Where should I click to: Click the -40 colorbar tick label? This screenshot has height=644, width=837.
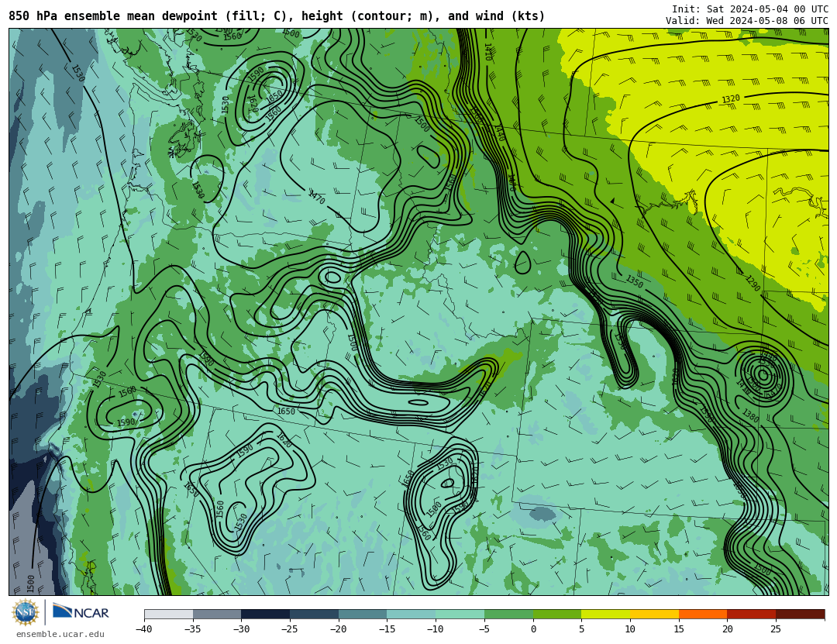(x=143, y=629)
